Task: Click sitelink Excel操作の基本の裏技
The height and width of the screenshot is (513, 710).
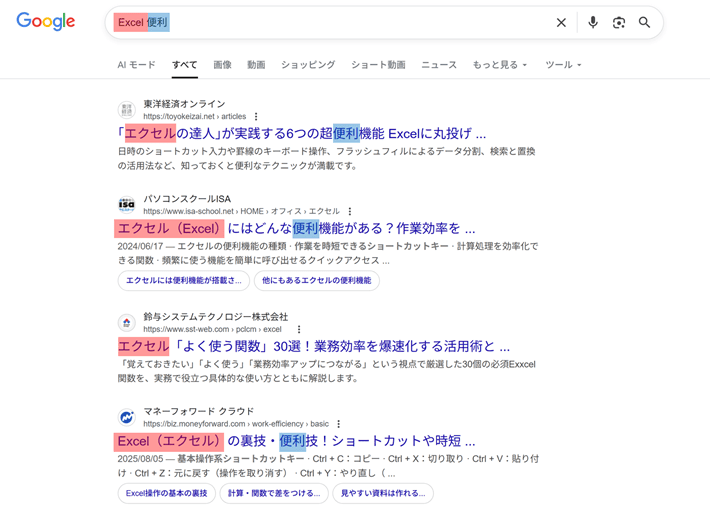Action: coord(167,494)
